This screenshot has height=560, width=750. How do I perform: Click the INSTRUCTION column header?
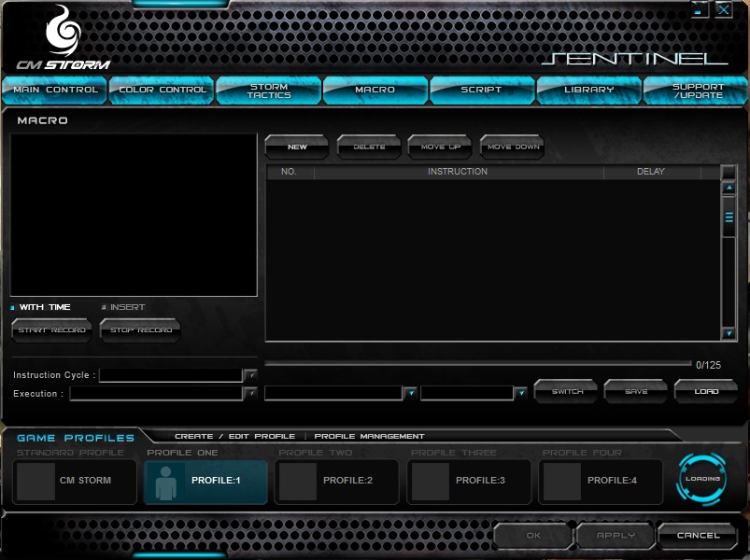pos(458,172)
